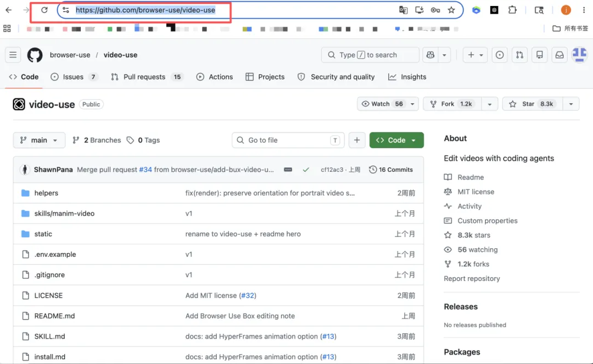Open the SKILL.md file
The height and width of the screenshot is (364, 593).
coord(49,337)
